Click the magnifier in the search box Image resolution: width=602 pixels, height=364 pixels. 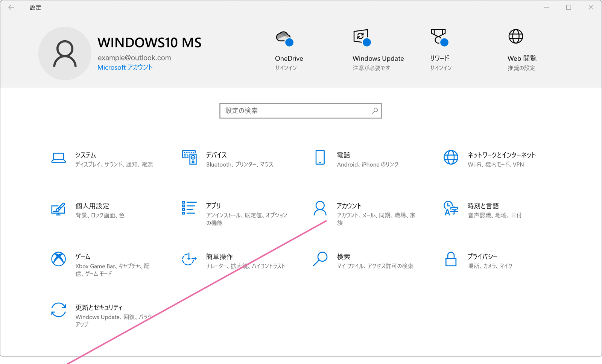pos(375,111)
